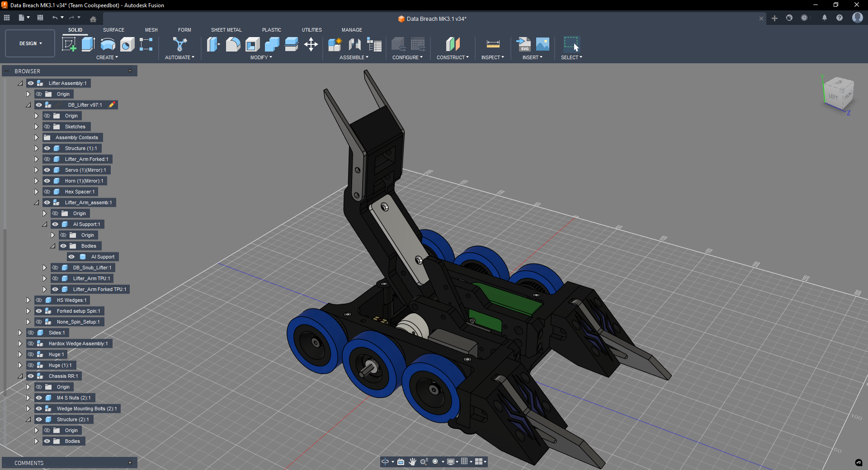Viewport: 868px width, 470px height.
Task: Open the notifications bell
Action: pyautogui.click(x=824, y=18)
